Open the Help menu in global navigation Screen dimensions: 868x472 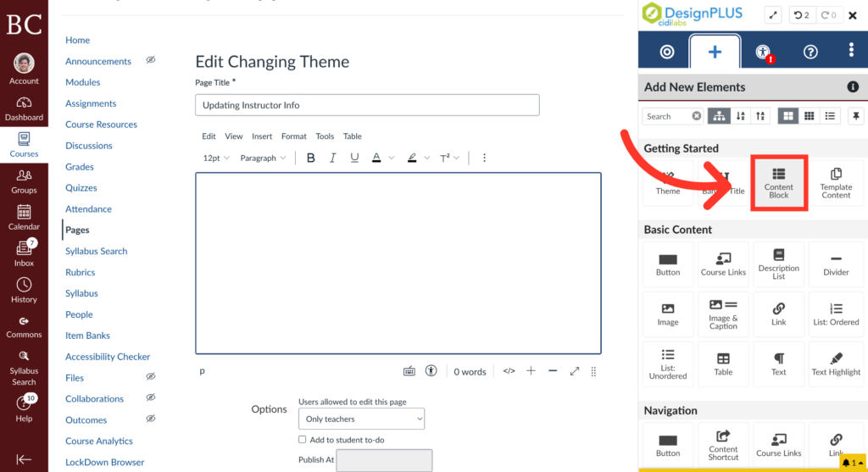[x=24, y=408]
